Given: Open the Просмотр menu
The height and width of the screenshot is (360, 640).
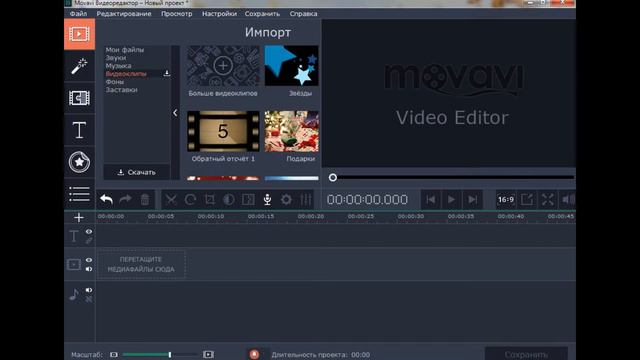Looking at the screenshot, I should pos(176,13).
